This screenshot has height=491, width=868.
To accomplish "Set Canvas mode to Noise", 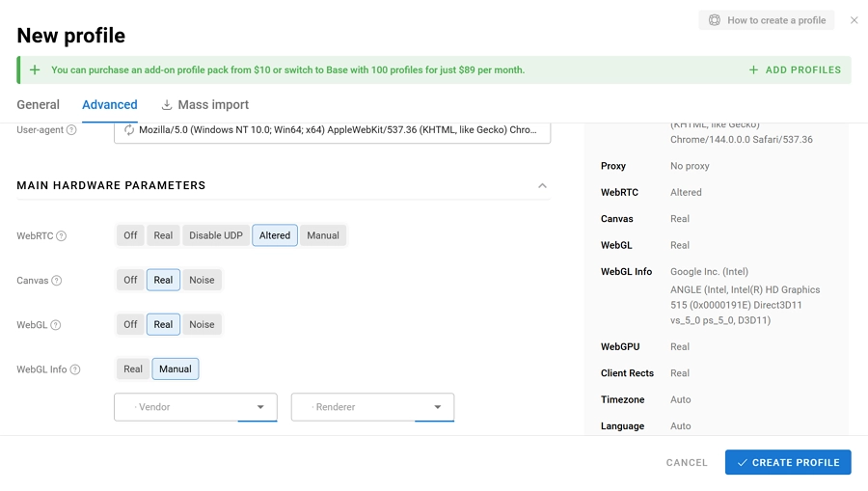I will (x=202, y=280).
